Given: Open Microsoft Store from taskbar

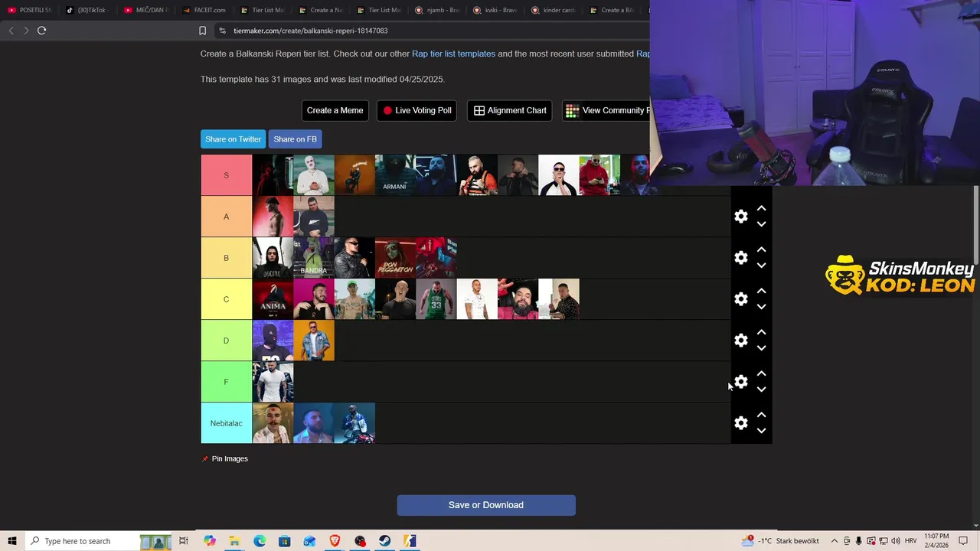Looking at the screenshot, I should [284, 541].
